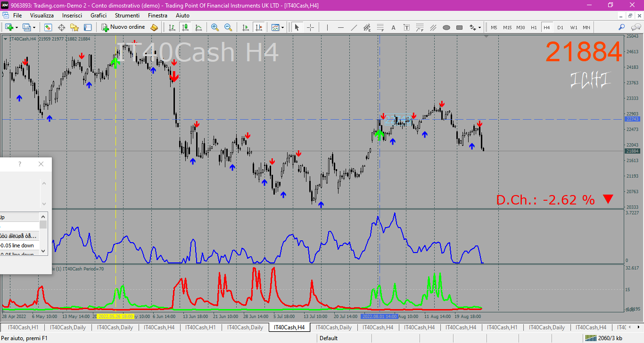Click dialog list scrollbar down arrow
Screen dimensions: 644x343
point(43,251)
